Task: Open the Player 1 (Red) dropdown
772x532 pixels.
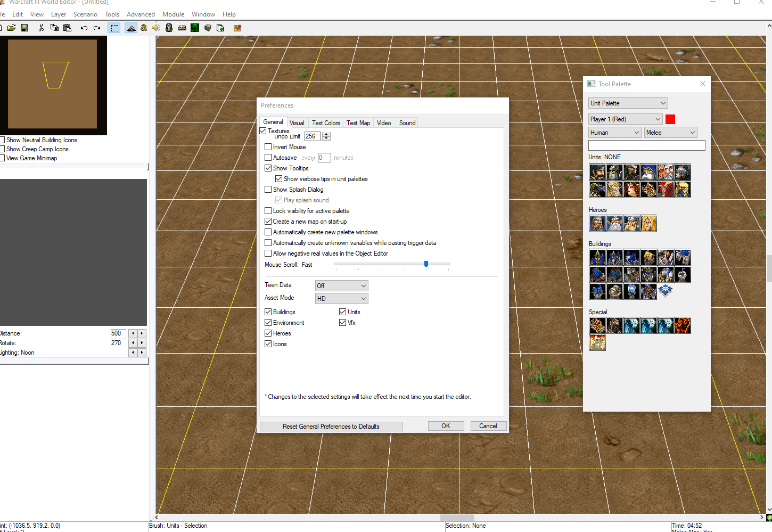Action: [x=626, y=119]
